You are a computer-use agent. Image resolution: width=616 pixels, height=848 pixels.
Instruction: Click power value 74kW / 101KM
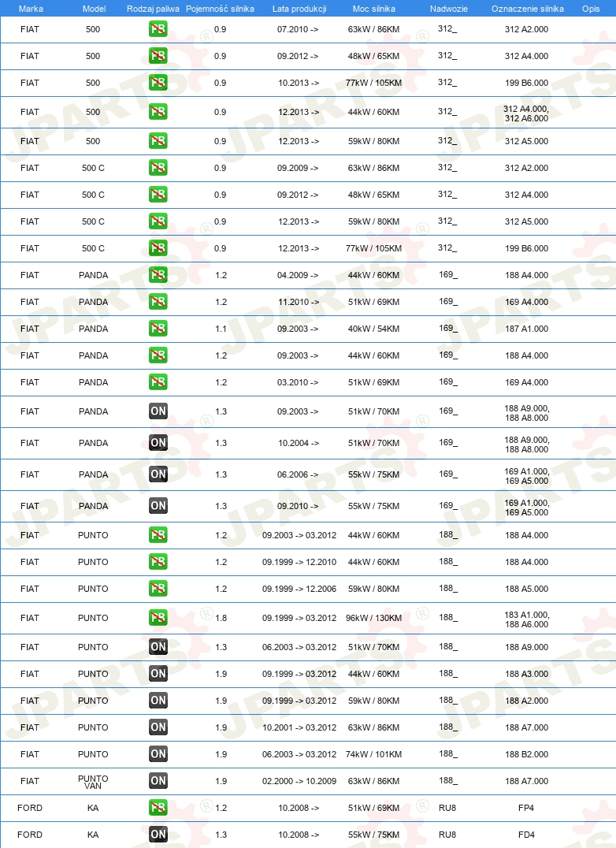point(374,754)
